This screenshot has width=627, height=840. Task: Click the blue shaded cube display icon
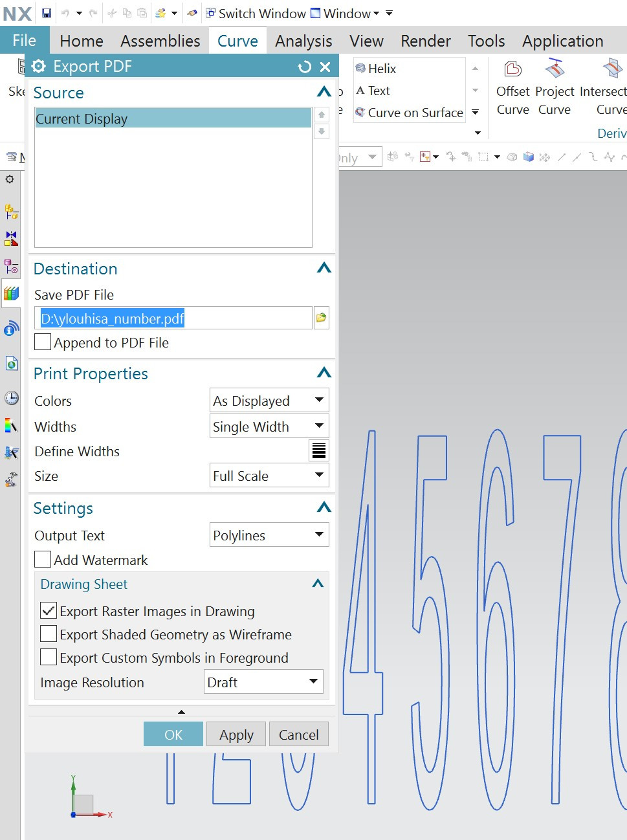[x=529, y=157]
